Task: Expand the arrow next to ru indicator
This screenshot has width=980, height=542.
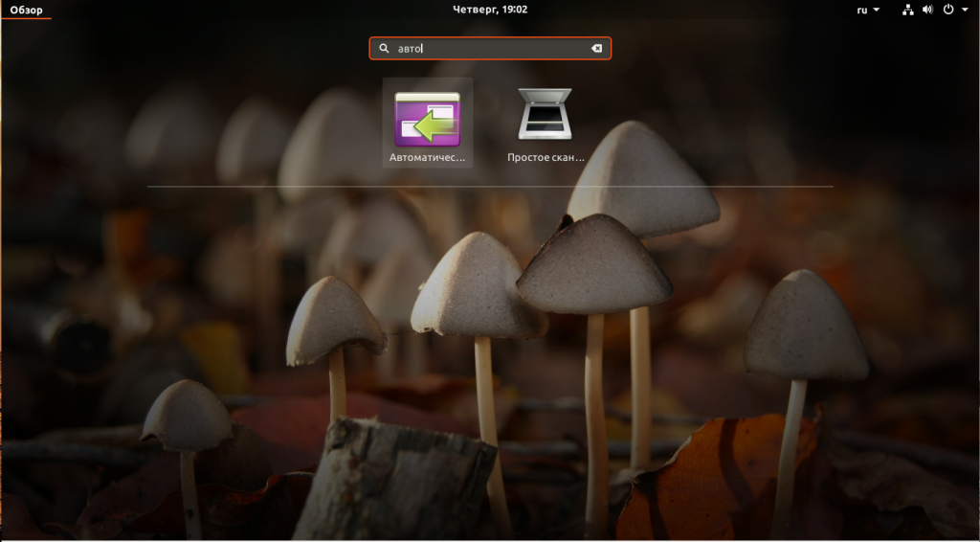Action: (877, 10)
